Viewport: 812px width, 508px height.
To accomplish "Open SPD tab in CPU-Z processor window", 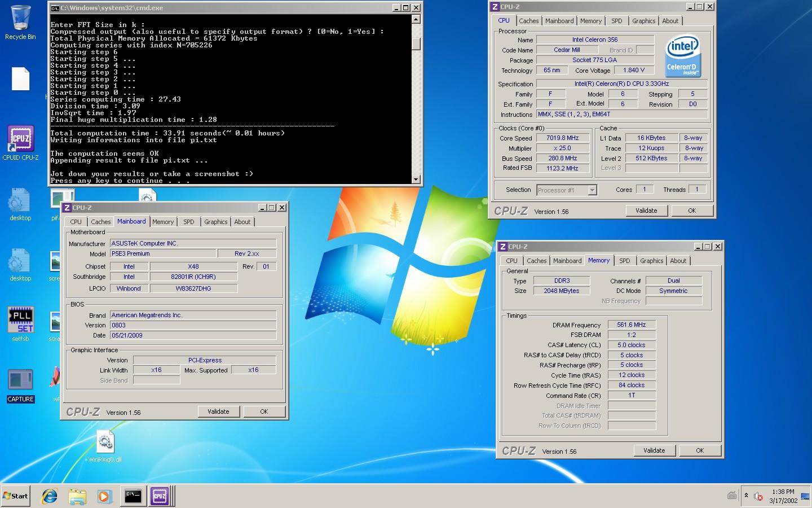I will pyautogui.click(x=617, y=21).
